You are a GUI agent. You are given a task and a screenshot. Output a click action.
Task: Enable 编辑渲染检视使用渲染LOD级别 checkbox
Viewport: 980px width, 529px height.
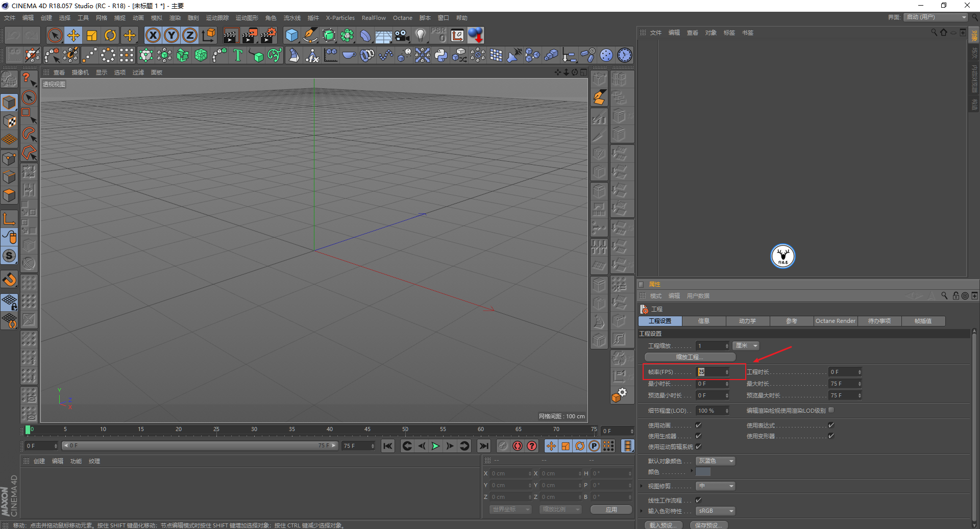(831, 410)
